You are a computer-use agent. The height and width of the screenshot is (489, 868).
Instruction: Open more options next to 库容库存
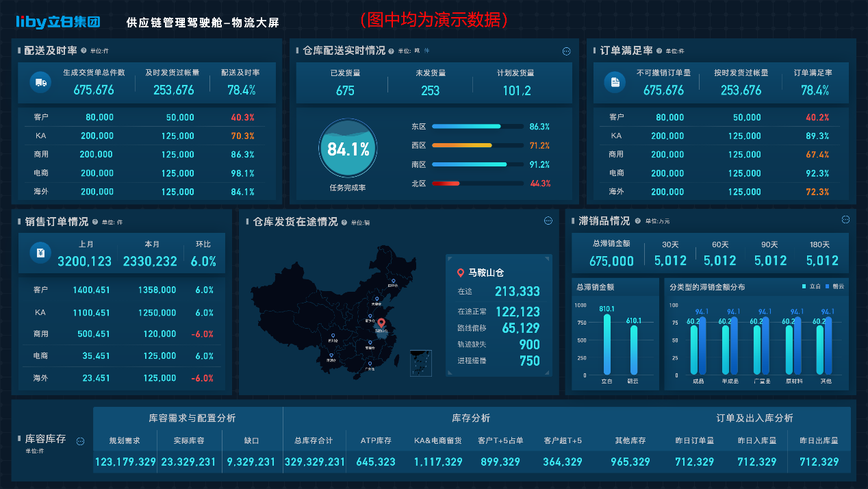[80, 441]
